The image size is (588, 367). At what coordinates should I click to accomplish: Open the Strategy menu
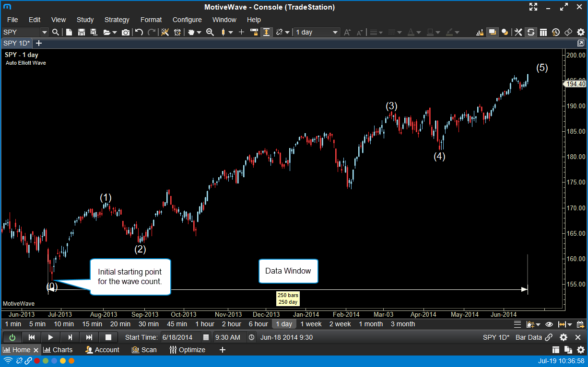pyautogui.click(x=117, y=20)
